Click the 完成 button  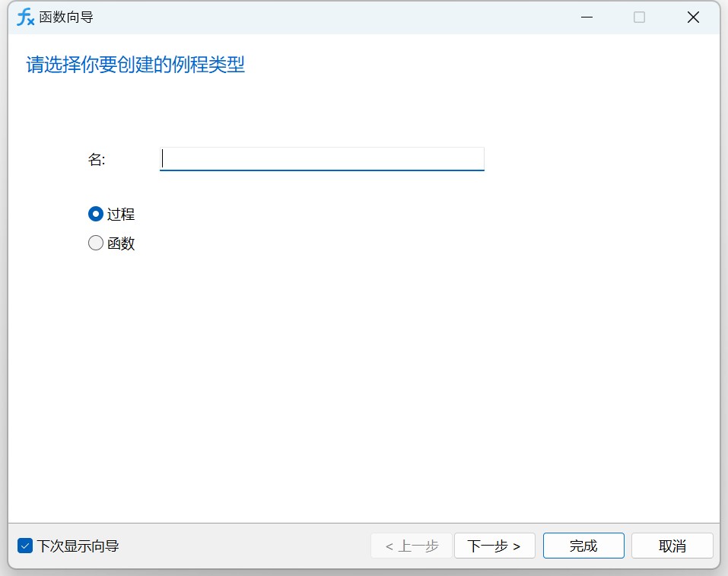pos(583,546)
